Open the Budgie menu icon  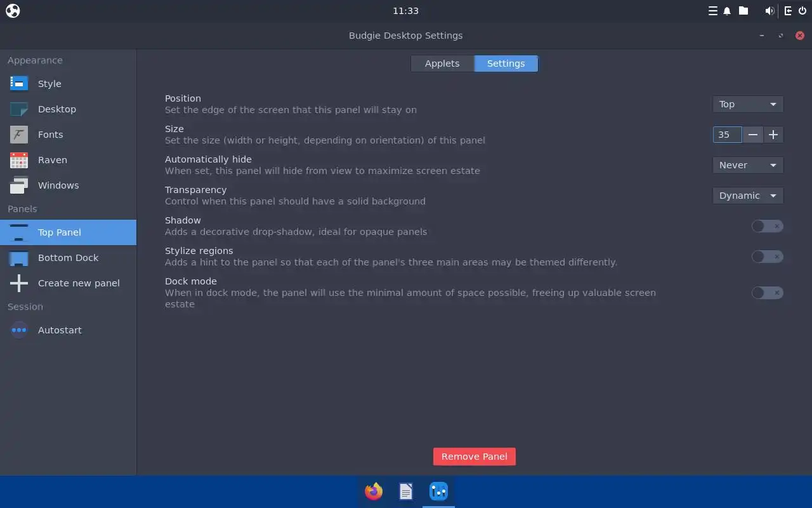(x=13, y=11)
